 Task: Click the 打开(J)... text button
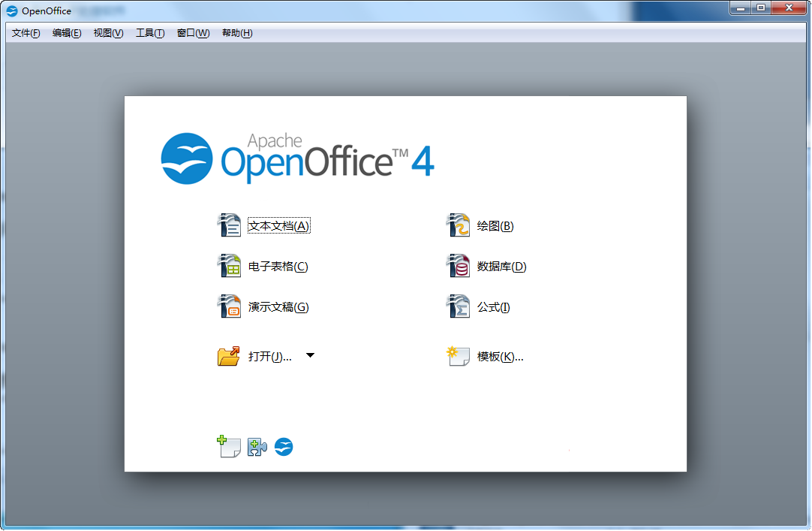point(269,357)
